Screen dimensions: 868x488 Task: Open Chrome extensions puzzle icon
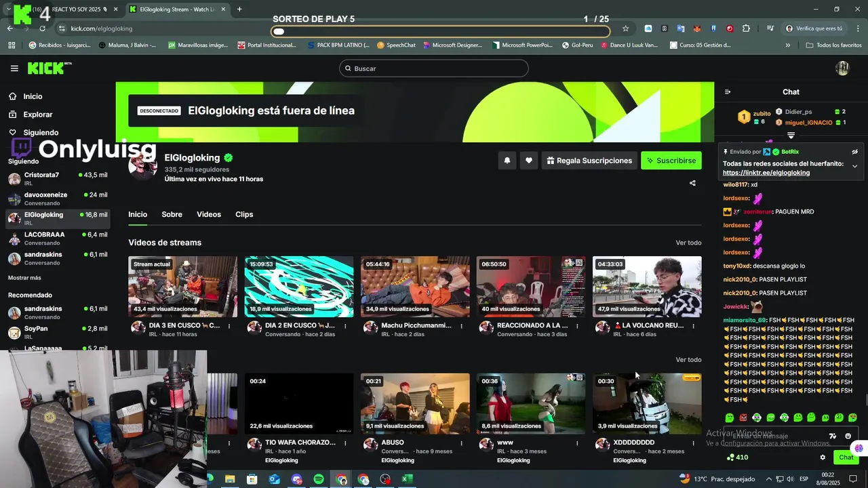(746, 28)
